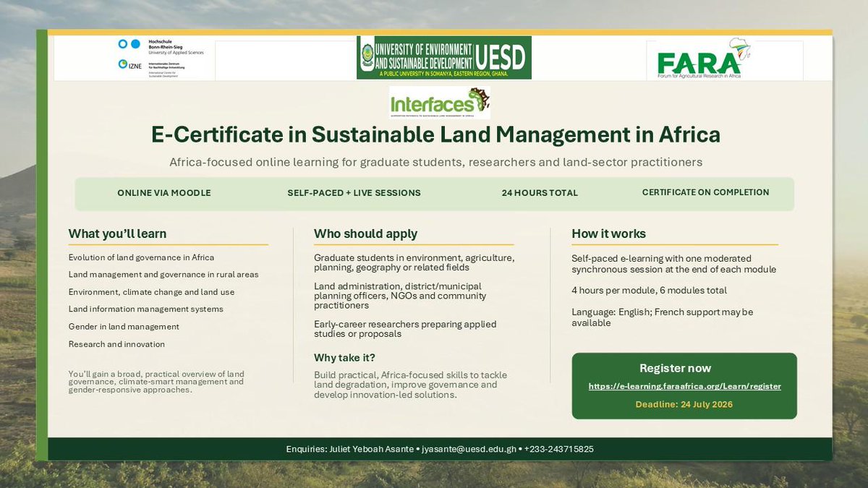Click the Interfaces project logo

(x=439, y=103)
